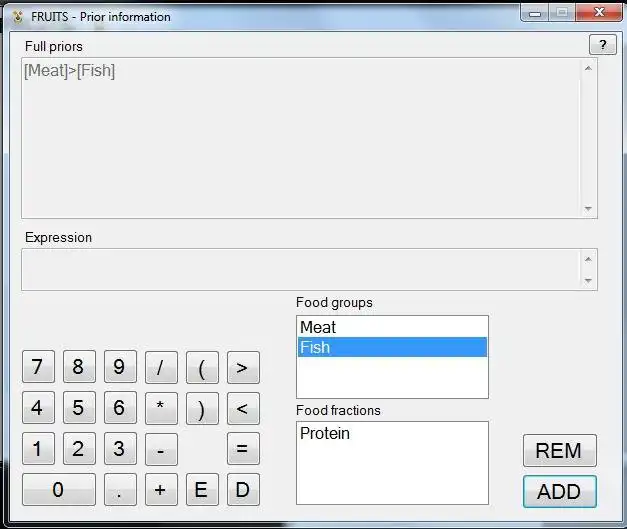Click the number 7 key
Screen dimensions: 627x529
[38, 367]
